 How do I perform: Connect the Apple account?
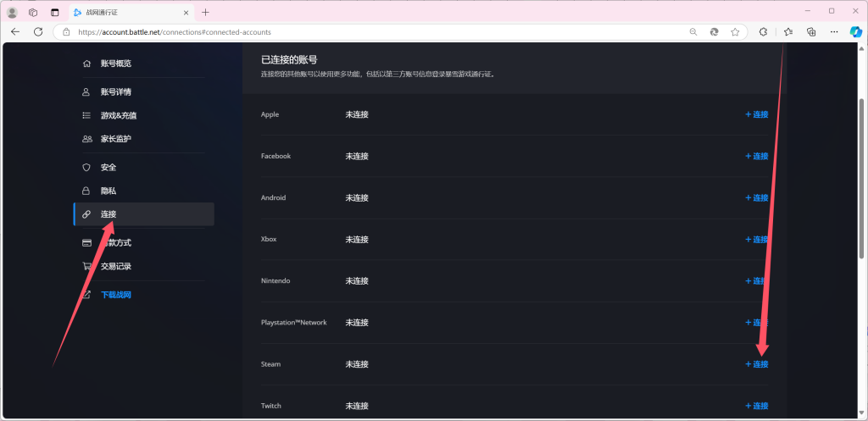coord(757,114)
